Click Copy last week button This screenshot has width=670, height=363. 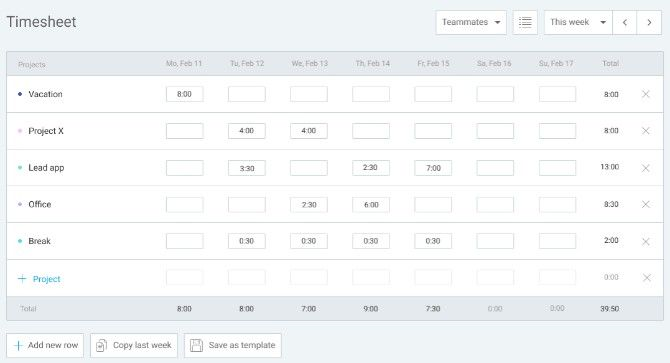point(134,345)
